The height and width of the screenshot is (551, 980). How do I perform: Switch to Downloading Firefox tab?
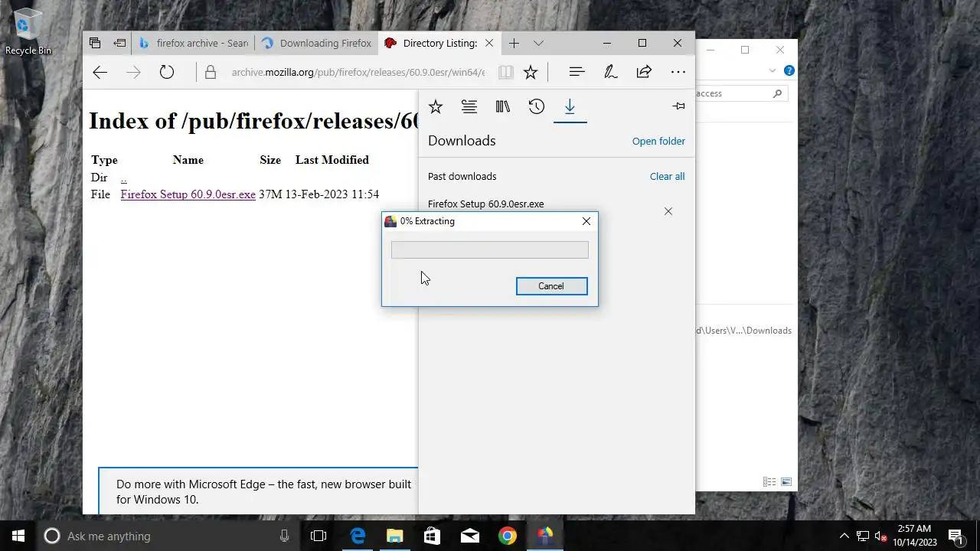pyautogui.click(x=315, y=44)
